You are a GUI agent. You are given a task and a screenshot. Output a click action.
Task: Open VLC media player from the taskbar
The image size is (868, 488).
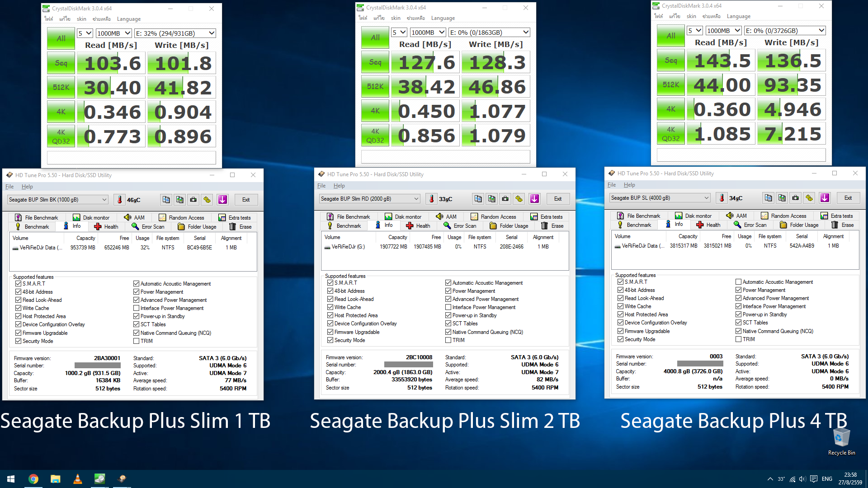click(x=77, y=479)
